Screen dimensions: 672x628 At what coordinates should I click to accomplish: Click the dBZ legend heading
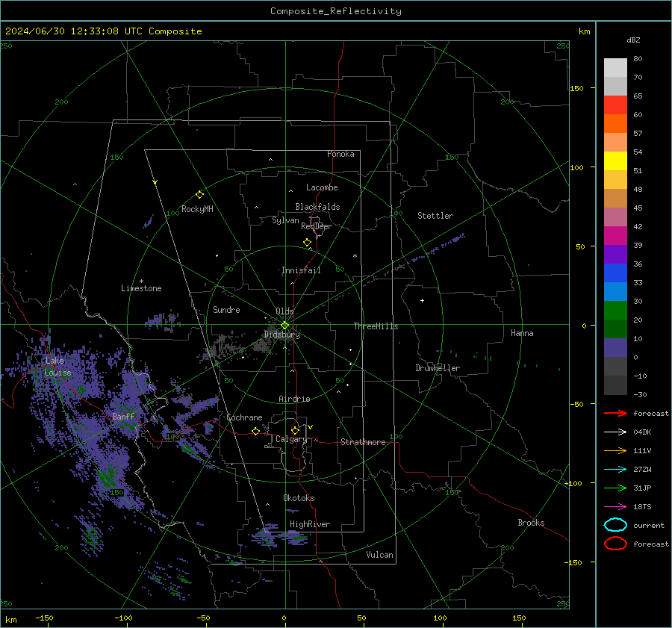pos(633,40)
